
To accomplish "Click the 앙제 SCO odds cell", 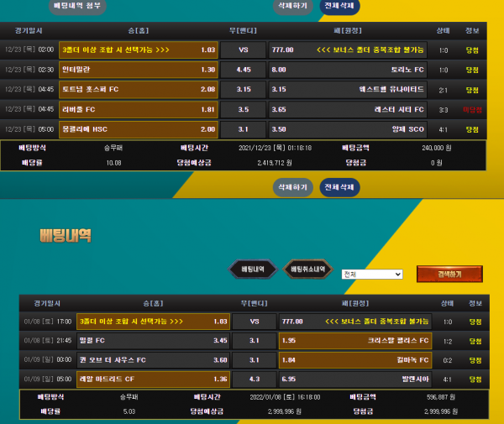I will 348,129.
